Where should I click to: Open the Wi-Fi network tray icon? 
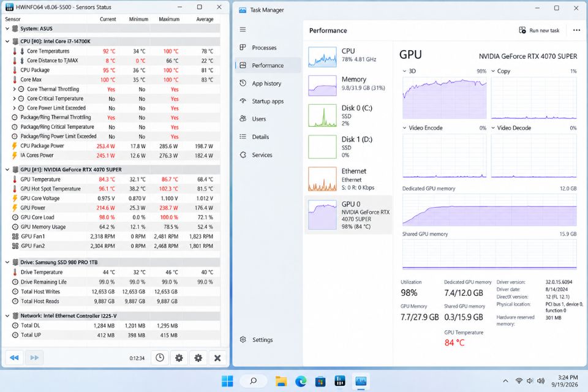(519, 381)
